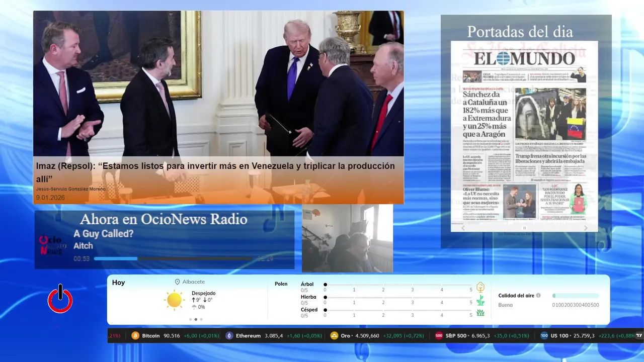Go to next newspaper cover arrow
644x362 pixels.
coord(586,228)
